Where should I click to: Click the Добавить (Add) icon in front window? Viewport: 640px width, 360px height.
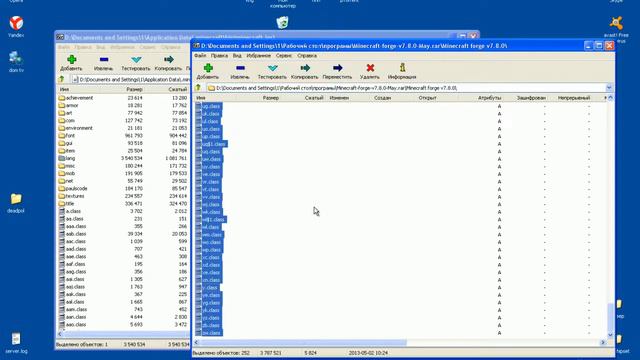pyautogui.click(x=208, y=68)
